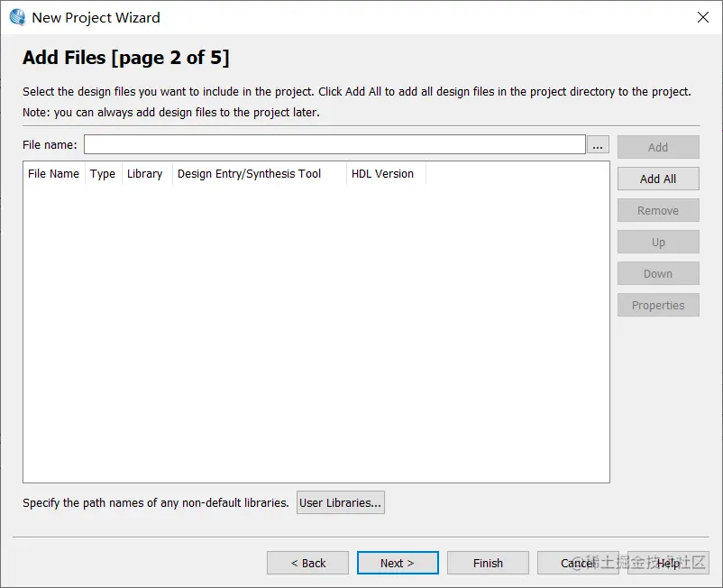Click the Type column header
The width and height of the screenshot is (723, 588).
103,174
